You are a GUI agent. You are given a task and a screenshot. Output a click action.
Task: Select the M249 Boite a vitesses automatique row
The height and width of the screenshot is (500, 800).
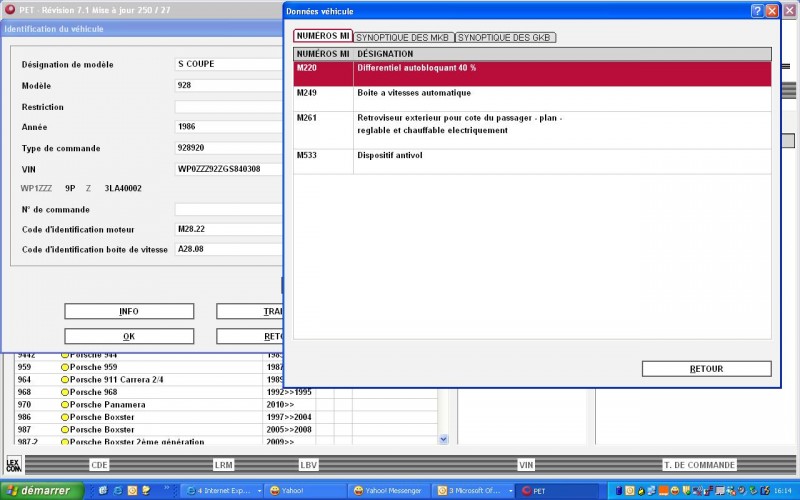(532, 99)
